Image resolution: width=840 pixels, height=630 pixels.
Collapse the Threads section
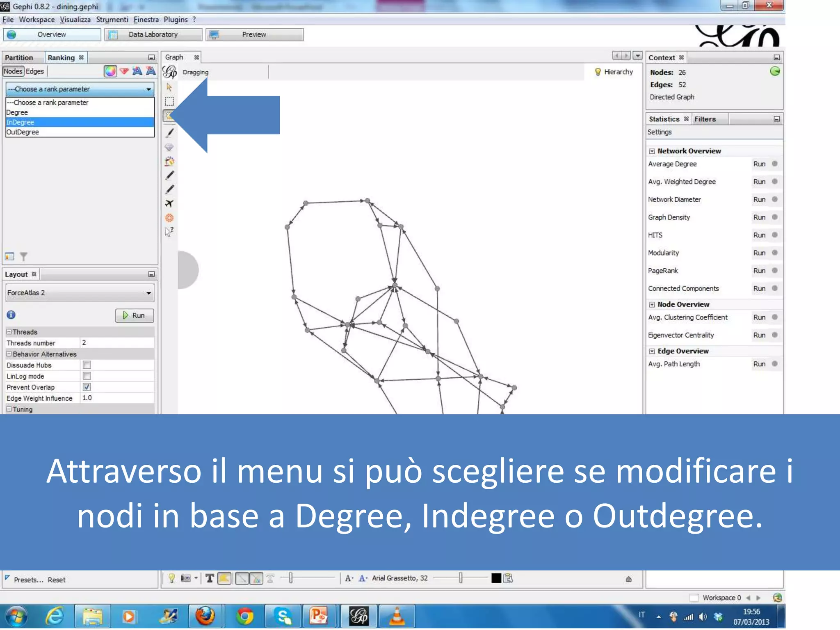pyautogui.click(x=9, y=331)
